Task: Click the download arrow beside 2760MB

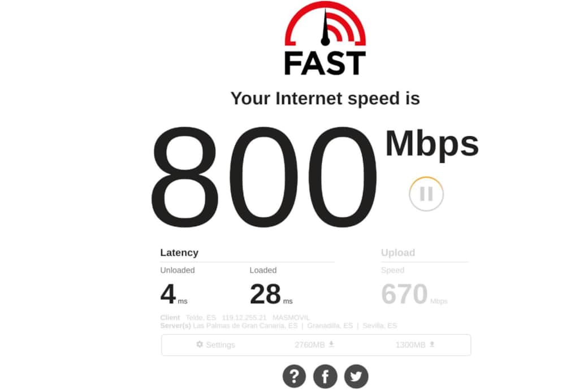Action: 331,344
